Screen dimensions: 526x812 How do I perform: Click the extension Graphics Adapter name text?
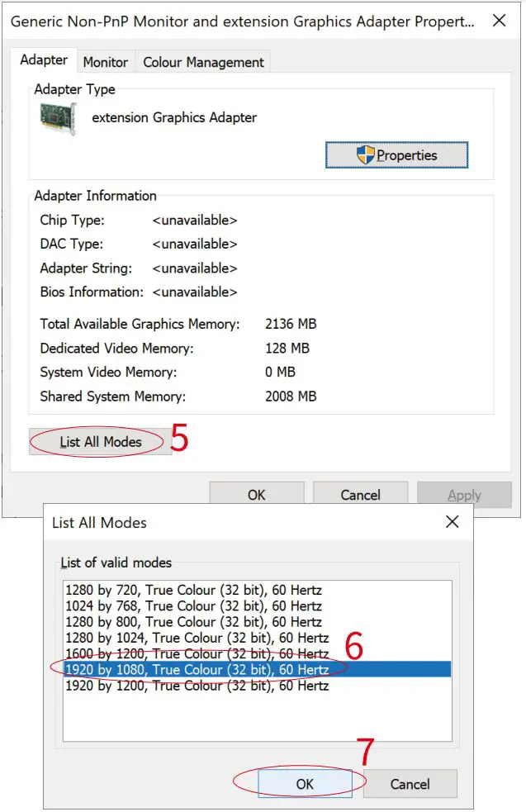174,117
